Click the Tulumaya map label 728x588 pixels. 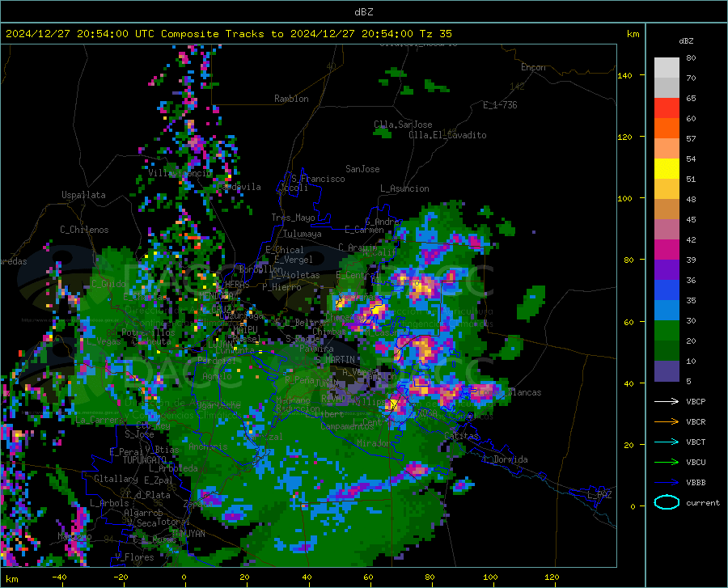(303, 234)
